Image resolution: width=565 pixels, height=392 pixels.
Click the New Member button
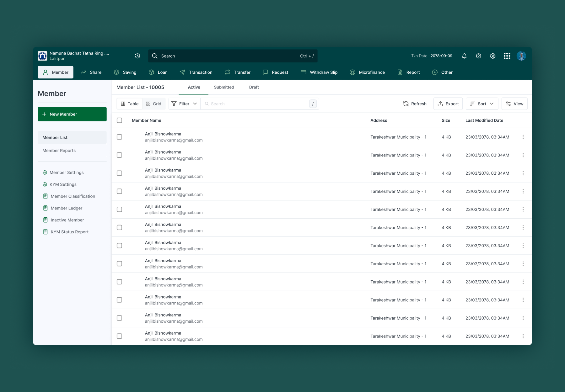(x=72, y=114)
